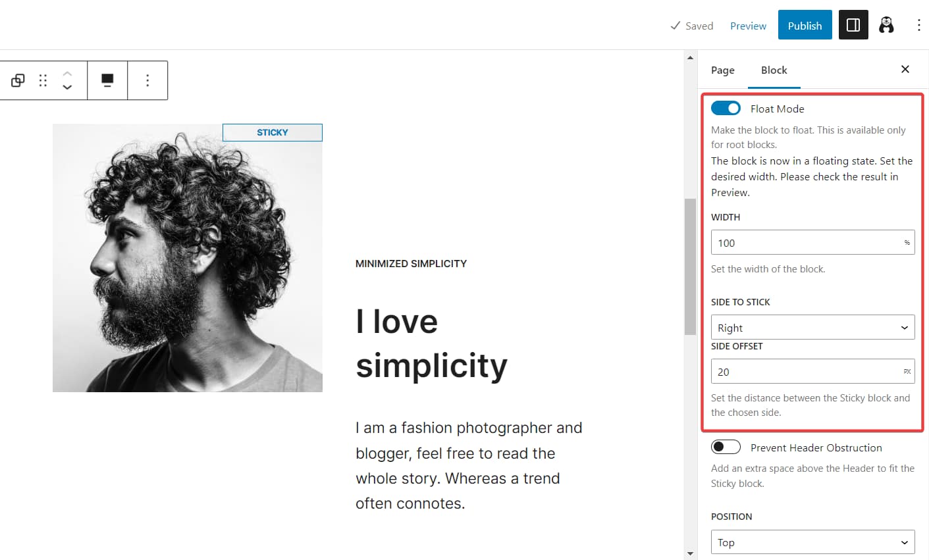929x560 pixels.
Task: Enable Prevent Header Obstruction
Action: 726,447
